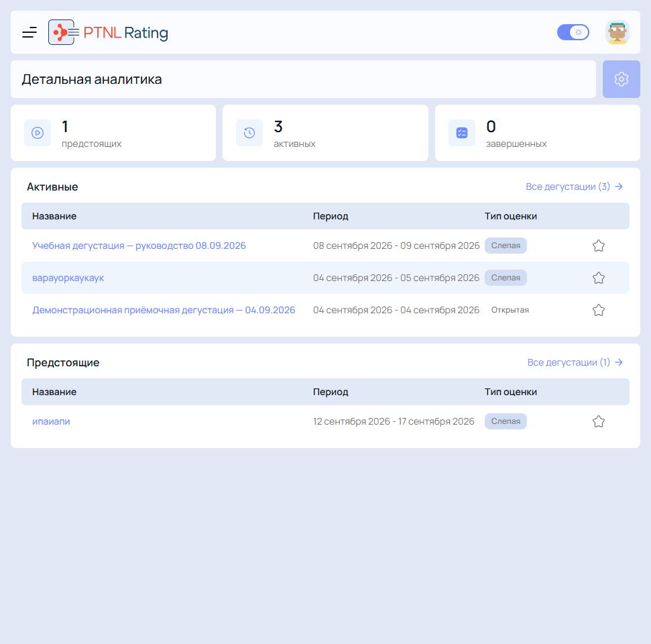Click 'Название' header in Активные table
The height and width of the screenshot is (644, 651).
(x=54, y=216)
